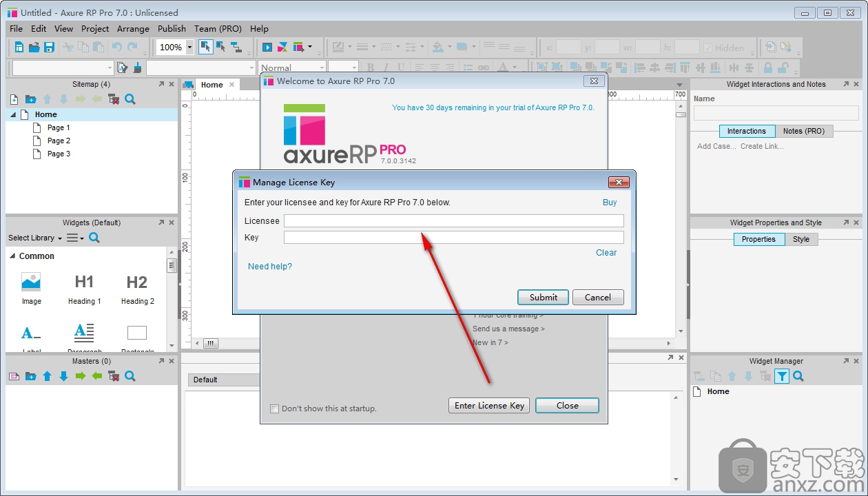
Task: Open the Widget Style Editor icon
Action: point(123,68)
